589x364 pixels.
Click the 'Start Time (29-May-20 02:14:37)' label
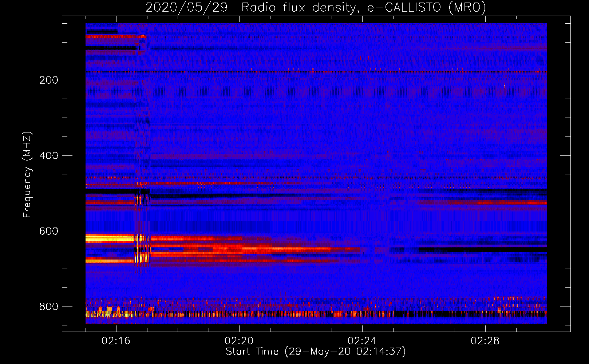(316, 352)
